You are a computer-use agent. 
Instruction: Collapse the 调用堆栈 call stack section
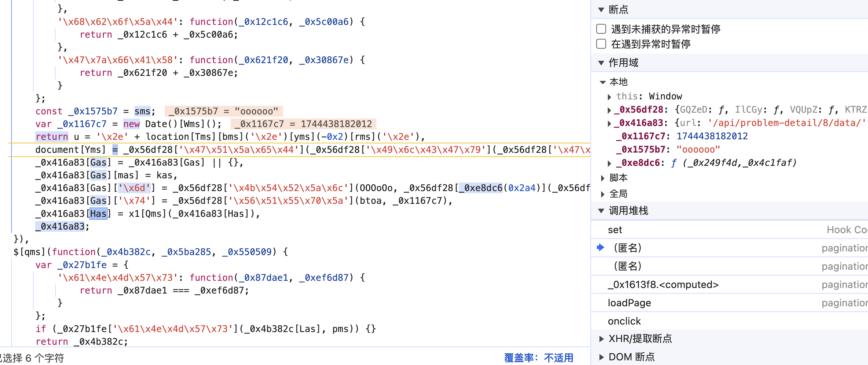(x=601, y=211)
